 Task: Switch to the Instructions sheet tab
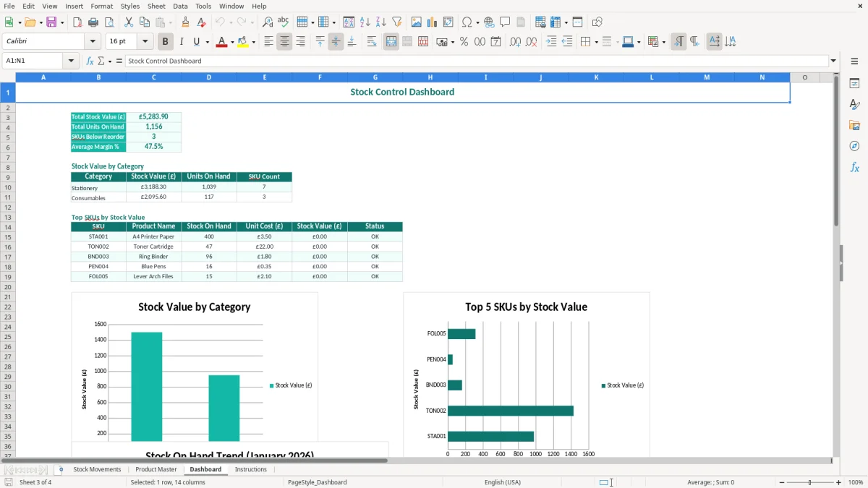tap(250, 469)
